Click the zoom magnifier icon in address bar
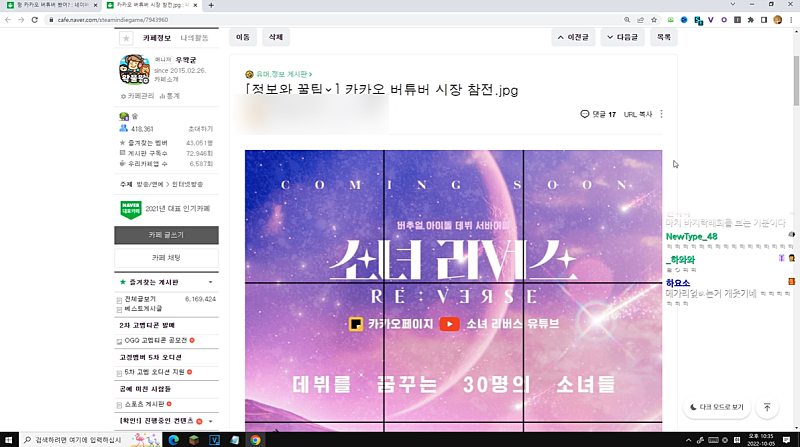The height and width of the screenshot is (447, 800). 627,20
